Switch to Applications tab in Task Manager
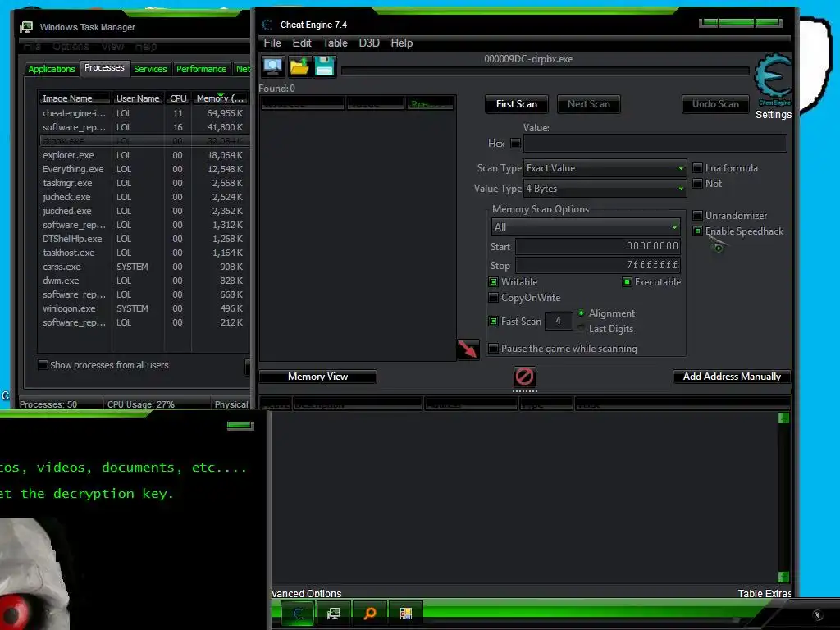840x630 pixels. [x=52, y=69]
